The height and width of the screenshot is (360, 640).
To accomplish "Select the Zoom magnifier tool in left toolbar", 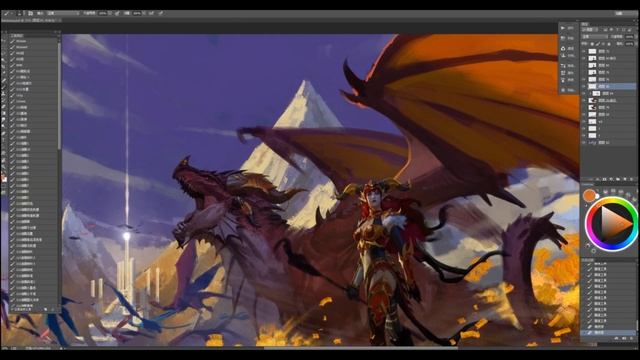I will (x=4, y=167).
